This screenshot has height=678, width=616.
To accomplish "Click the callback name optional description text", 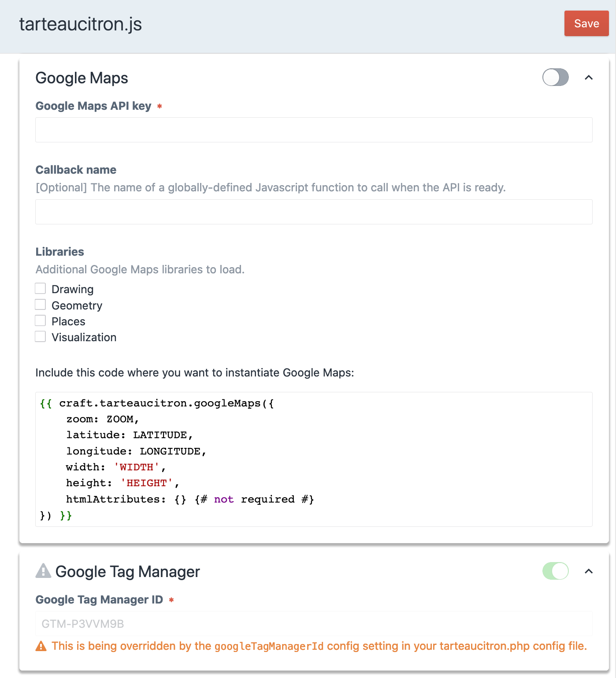I will [271, 187].
